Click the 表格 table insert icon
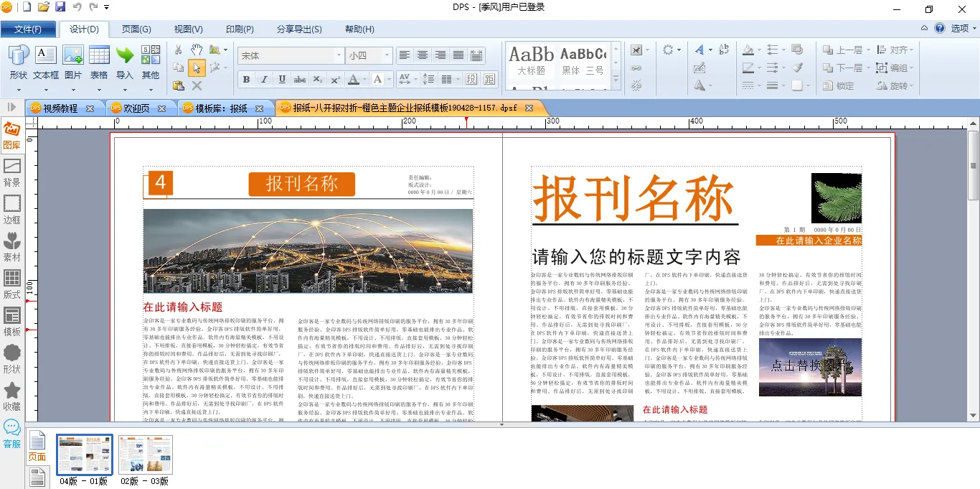 coord(99,62)
